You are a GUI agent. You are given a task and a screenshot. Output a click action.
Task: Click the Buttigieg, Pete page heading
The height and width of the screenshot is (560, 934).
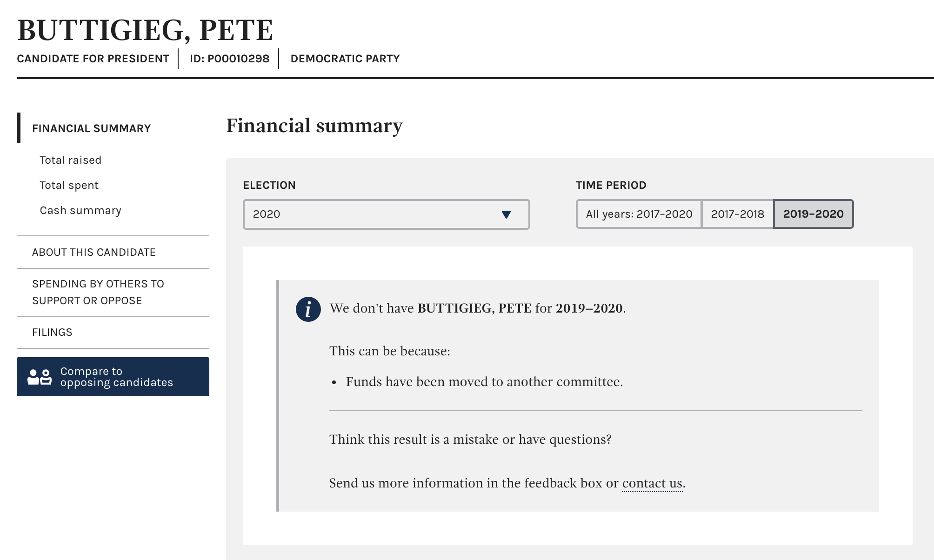[145, 30]
